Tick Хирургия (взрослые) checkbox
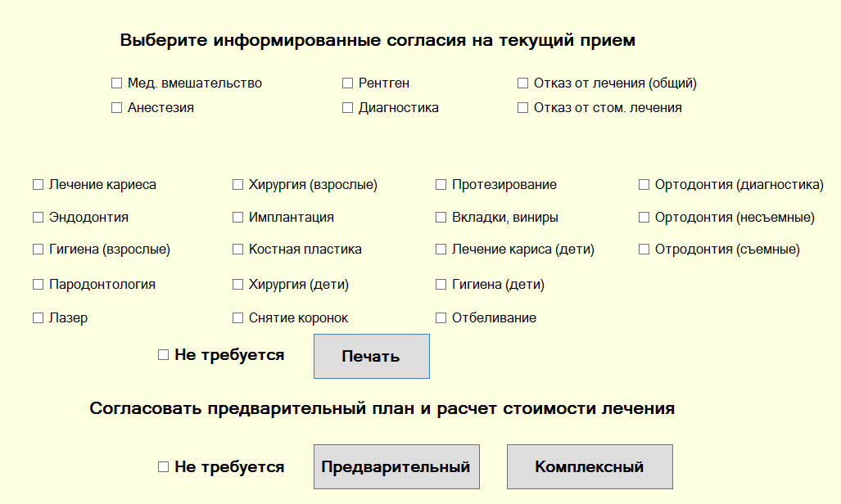The image size is (841, 504). (x=237, y=185)
